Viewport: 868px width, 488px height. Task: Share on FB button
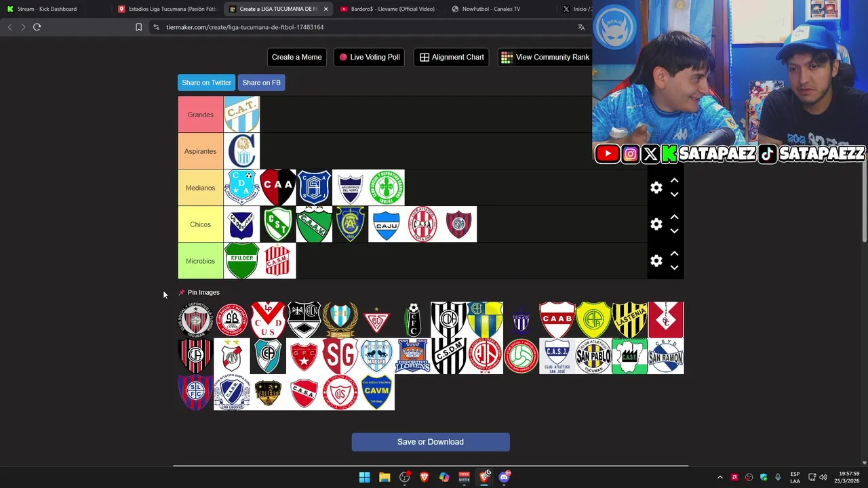(261, 83)
